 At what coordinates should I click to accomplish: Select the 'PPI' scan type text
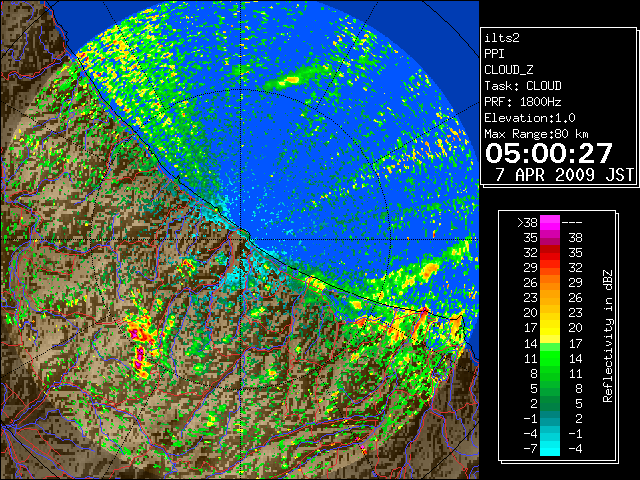tap(494, 54)
